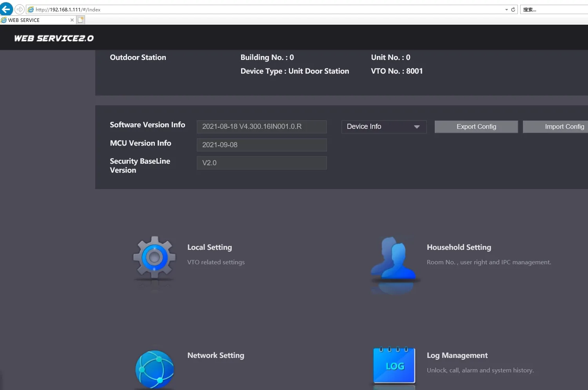Open the Local Setting link
This screenshot has height=390, width=588.
pos(210,247)
